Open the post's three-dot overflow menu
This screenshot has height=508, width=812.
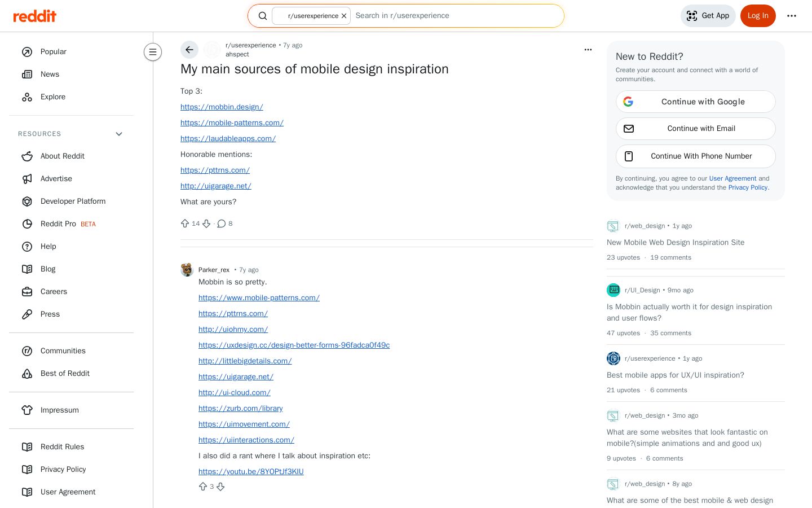click(588, 50)
